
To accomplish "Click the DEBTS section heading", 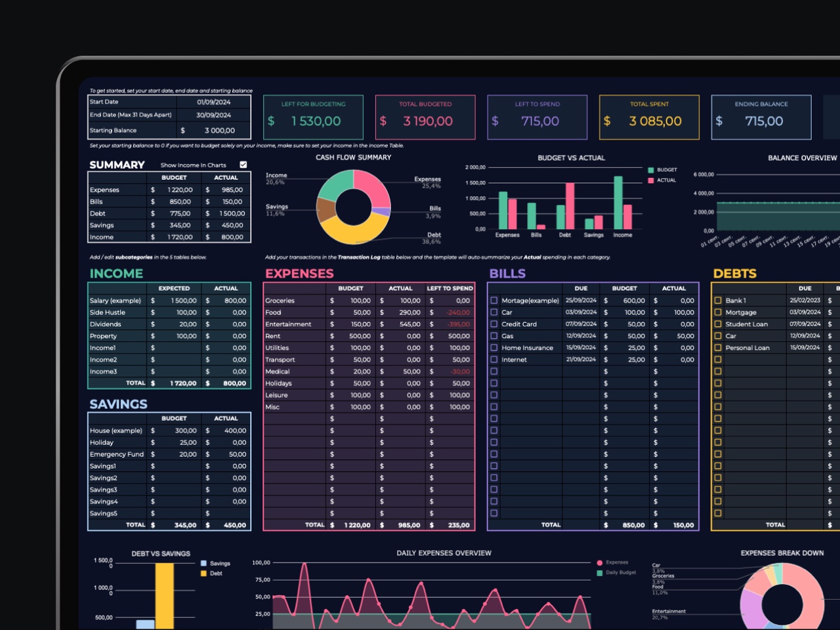I will [735, 274].
